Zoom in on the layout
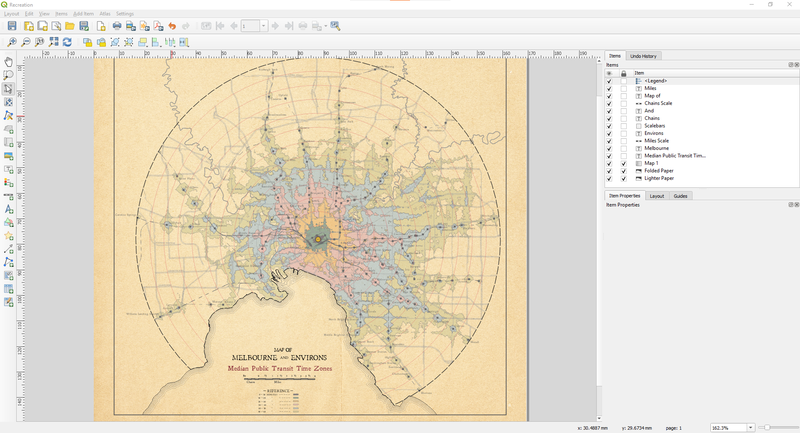This screenshot has width=800, height=433. 12,42
